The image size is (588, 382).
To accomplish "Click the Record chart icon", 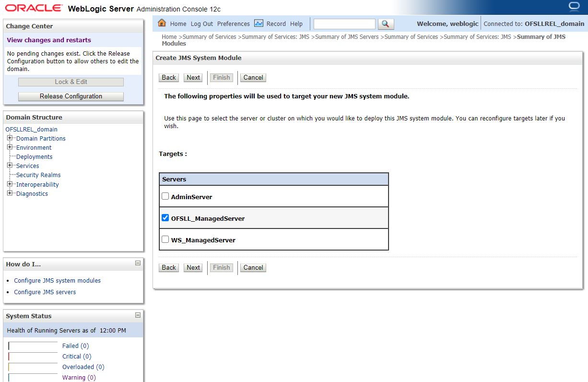I will (x=259, y=23).
